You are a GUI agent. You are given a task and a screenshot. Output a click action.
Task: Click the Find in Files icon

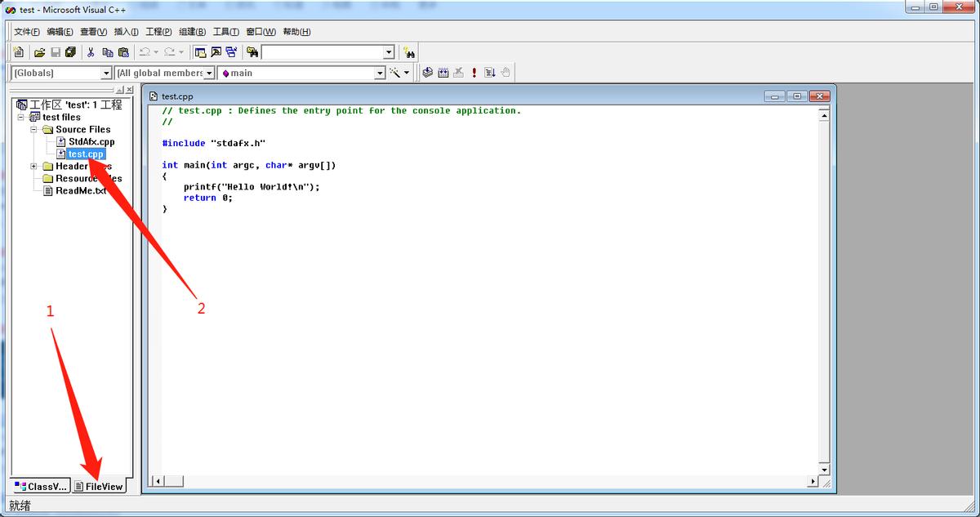(253, 52)
